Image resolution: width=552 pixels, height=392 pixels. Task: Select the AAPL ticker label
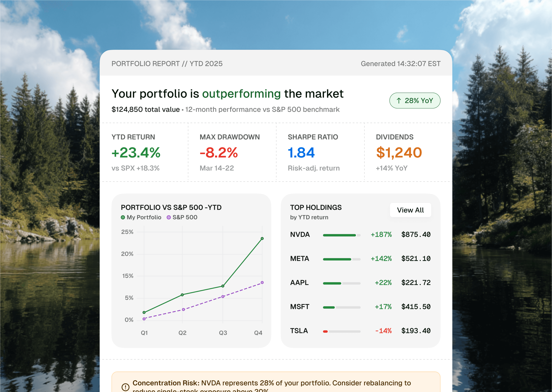pos(299,282)
